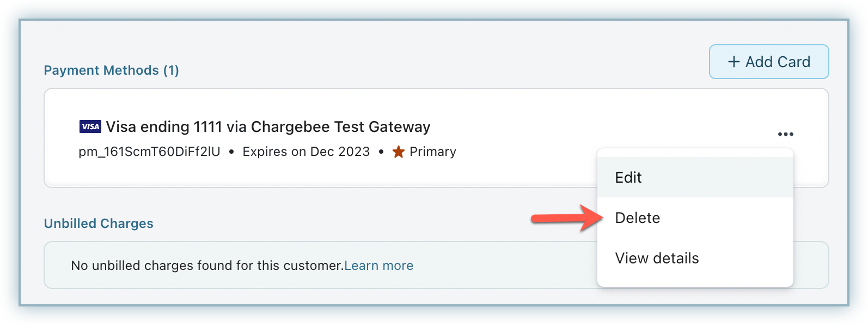
Task: Click the orange Primary star icon
Action: click(399, 152)
